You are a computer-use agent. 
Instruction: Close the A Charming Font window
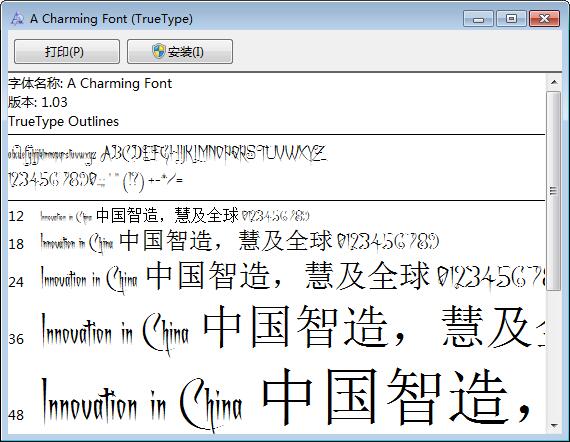(544, 19)
